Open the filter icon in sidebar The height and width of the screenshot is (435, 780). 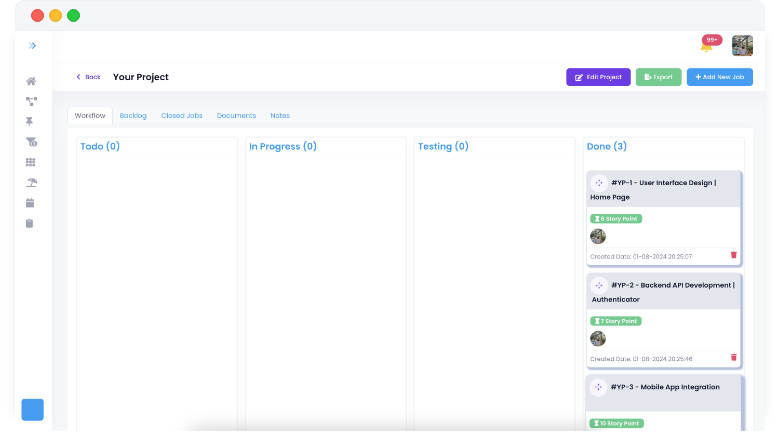pos(31,142)
